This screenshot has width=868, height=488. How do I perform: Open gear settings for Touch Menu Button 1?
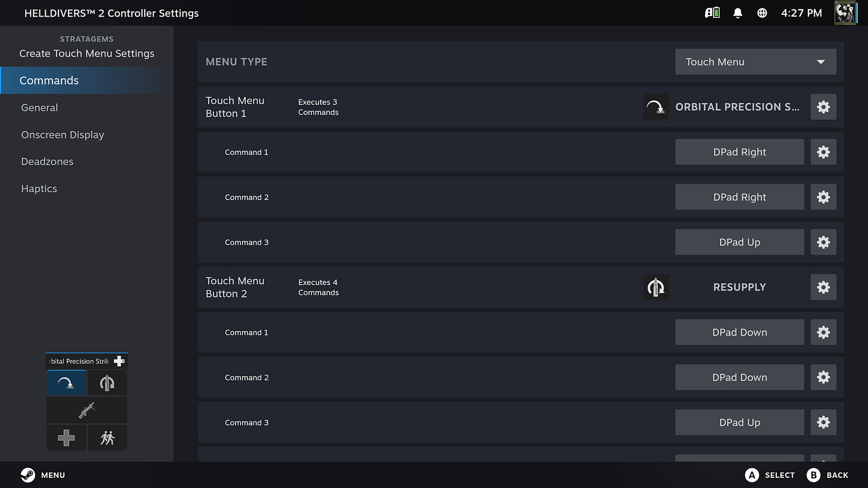coord(823,107)
